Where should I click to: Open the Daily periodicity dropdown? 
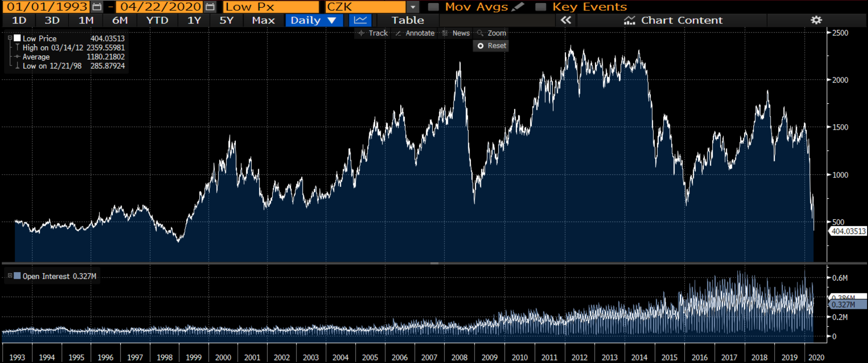pos(314,20)
